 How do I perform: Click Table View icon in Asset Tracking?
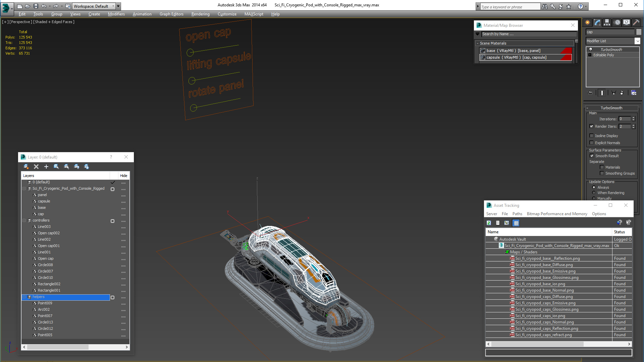516,223
